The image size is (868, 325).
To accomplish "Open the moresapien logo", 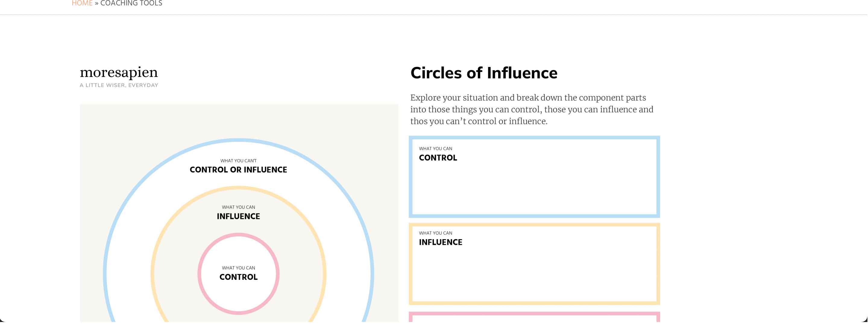I will pos(119,72).
